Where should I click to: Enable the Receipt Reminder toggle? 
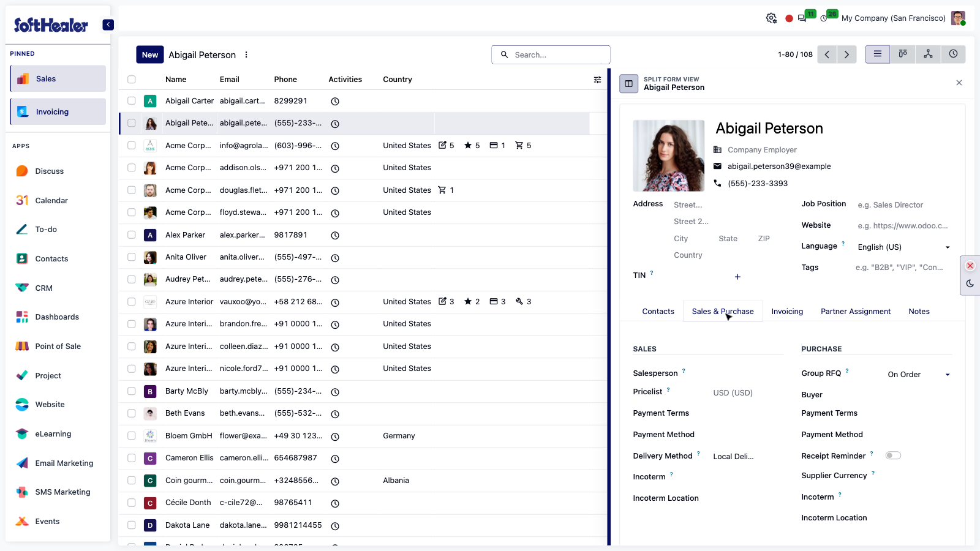[893, 455]
